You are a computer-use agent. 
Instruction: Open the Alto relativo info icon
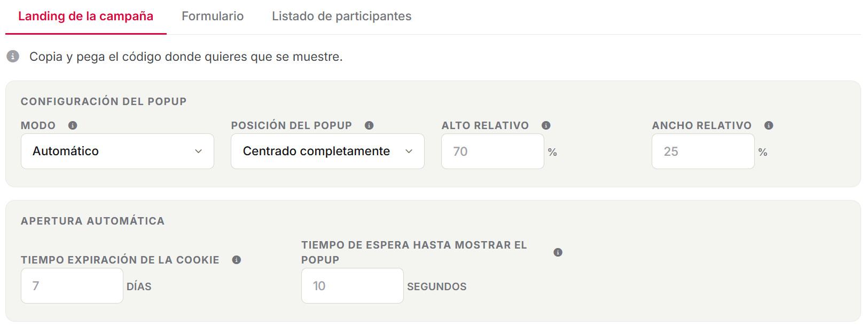(546, 125)
